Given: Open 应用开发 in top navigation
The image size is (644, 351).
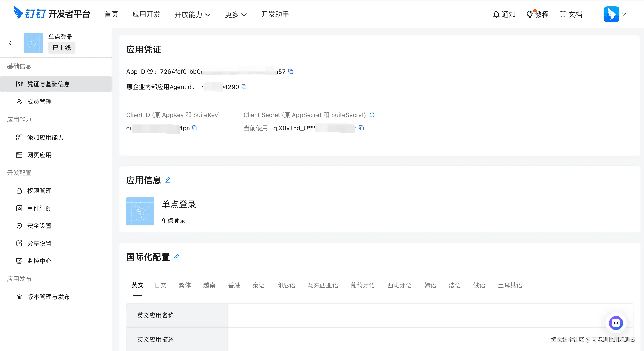Looking at the screenshot, I should 146,14.
